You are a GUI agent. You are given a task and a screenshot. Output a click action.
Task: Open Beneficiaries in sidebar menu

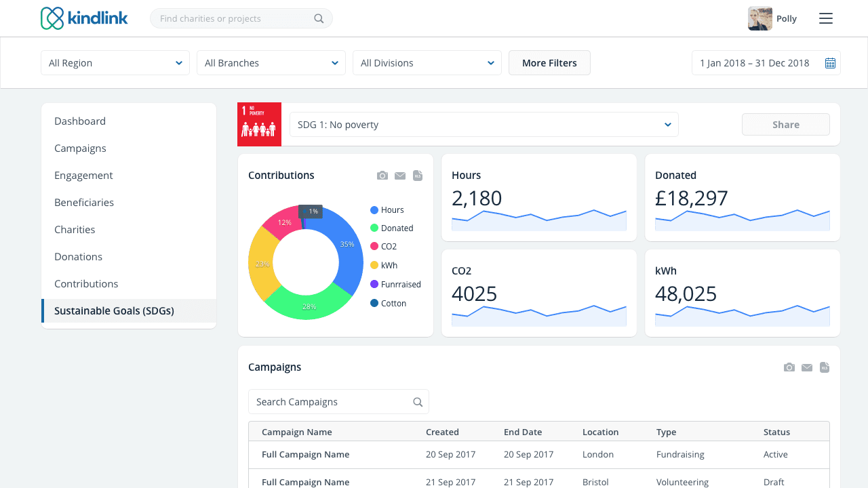point(84,203)
